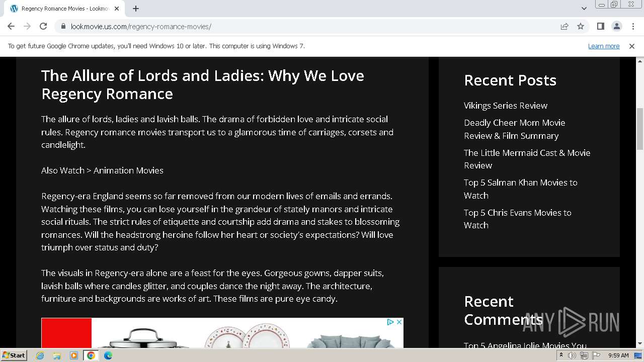Dismiss the Chrome update notification bar
Image resolution: width=644 pixels, height=362 pixels.
[x=632, y=46]
